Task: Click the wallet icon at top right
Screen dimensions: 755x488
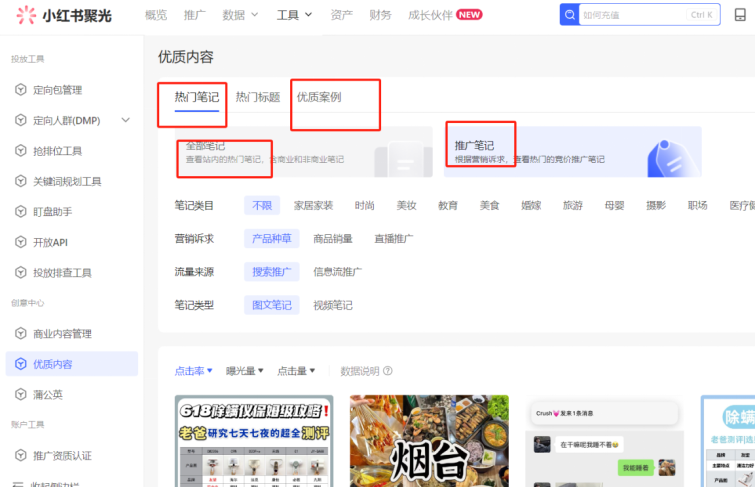Action: 740,15
